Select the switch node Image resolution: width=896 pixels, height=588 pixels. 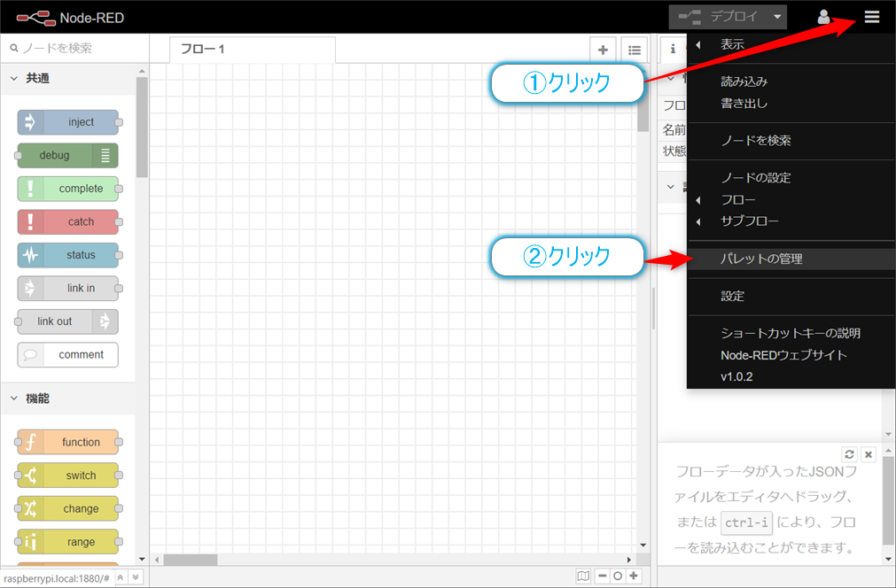(68, 476)
